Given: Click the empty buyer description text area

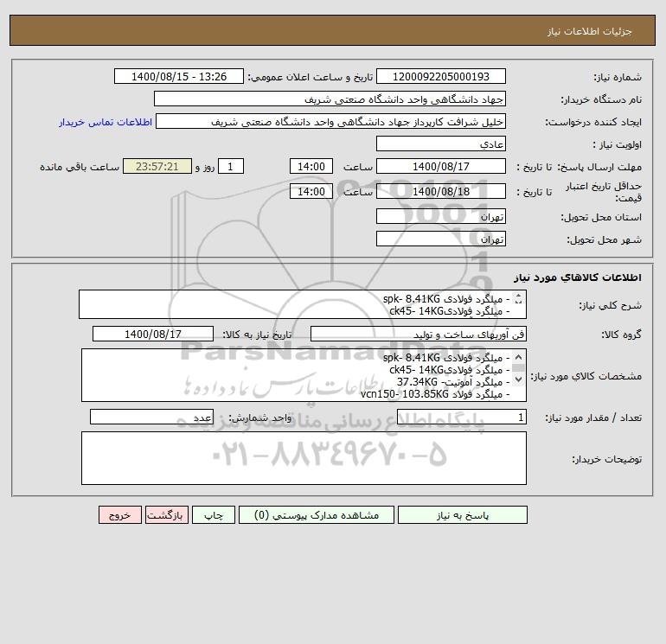Looking at the screenshot, I should [304, 458].
